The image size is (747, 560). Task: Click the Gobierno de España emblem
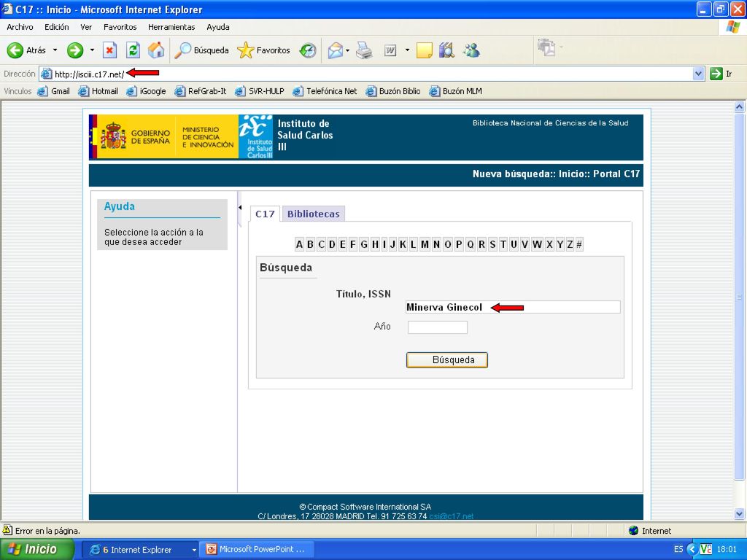tap(113, 136)
